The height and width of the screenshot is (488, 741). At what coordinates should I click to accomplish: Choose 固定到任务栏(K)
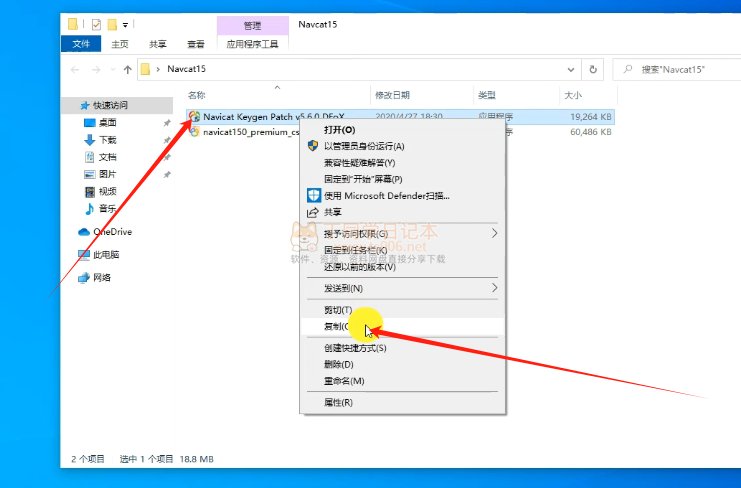tap(403, 250)
